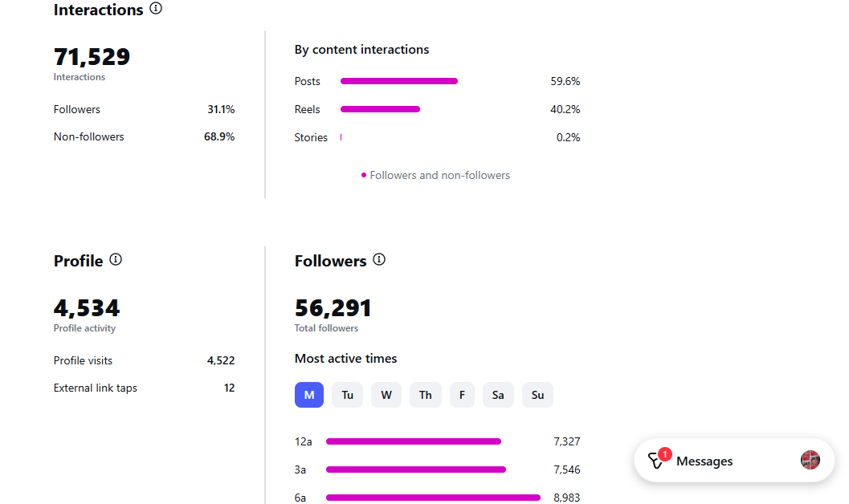Click the Followers and non-followers legend dot
849x504 pixels.
coord(364,175)
